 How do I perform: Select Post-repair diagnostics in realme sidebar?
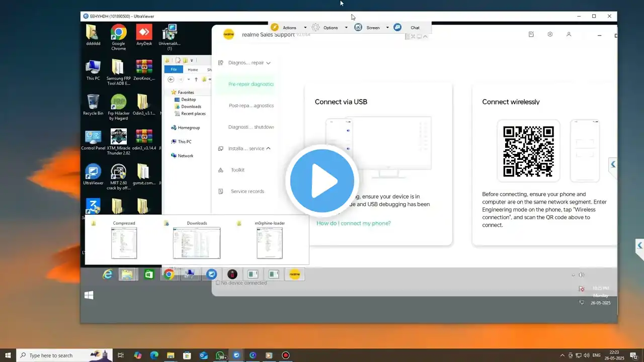coord(251,106)
